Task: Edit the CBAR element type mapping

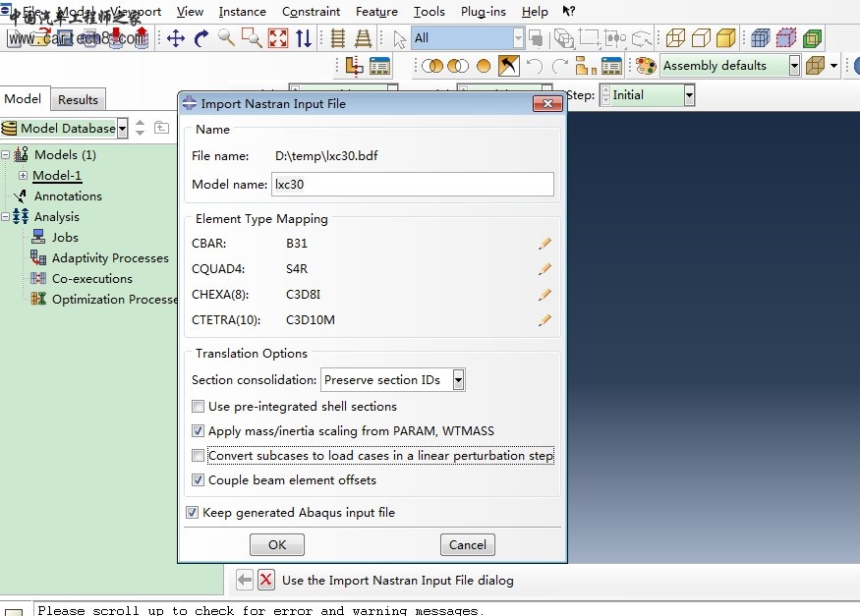Action: (x=545, y=244)
